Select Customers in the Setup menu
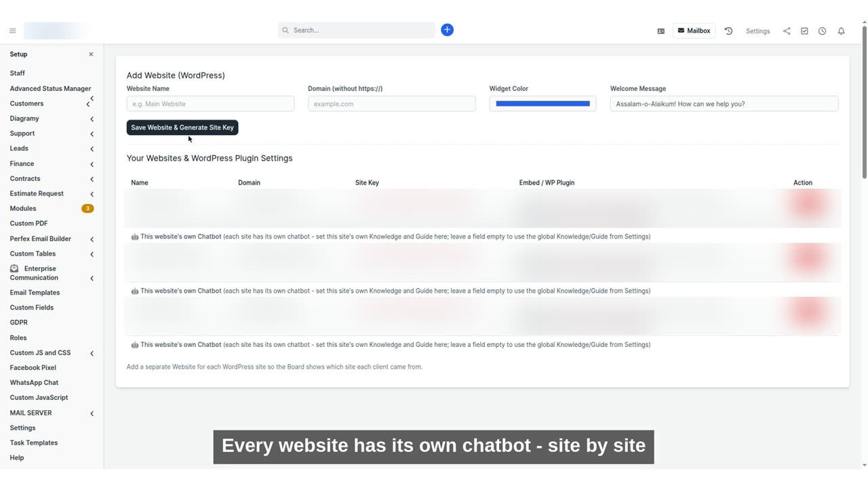 click(x=26, y=104)
